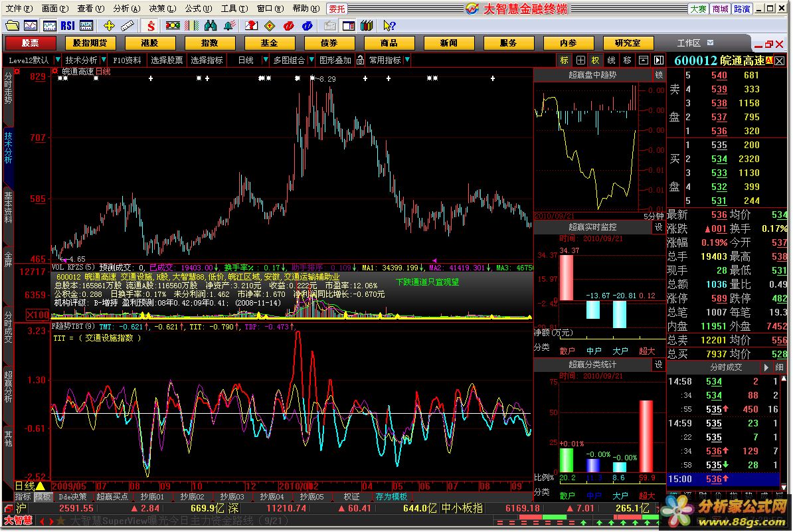Screen dimensions: 793x532
Task: Select the ruler measurement tool
Action: click(127, 25)
